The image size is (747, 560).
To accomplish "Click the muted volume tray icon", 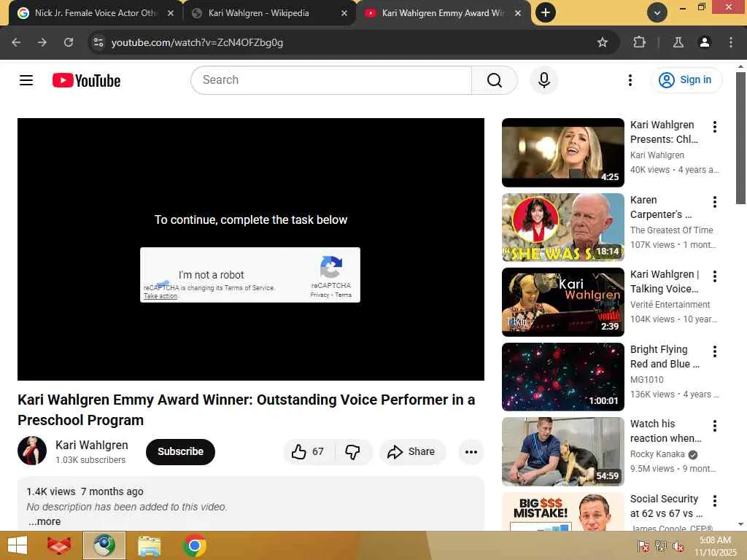I will [x=678, y=545].
